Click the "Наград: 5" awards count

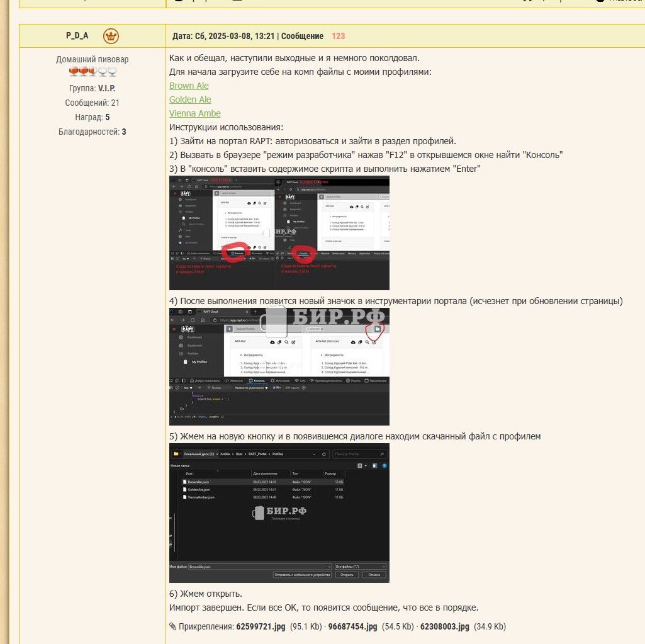coord(92,117)
